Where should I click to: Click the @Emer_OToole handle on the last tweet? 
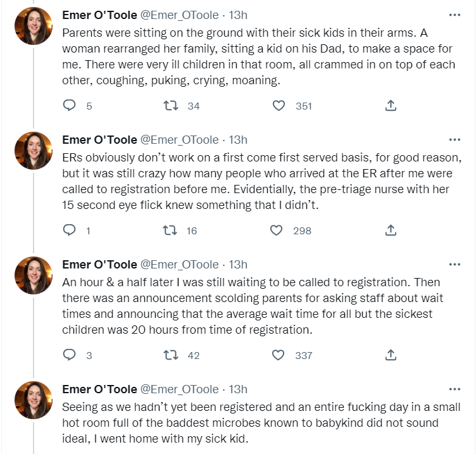(x=178, y=389)
